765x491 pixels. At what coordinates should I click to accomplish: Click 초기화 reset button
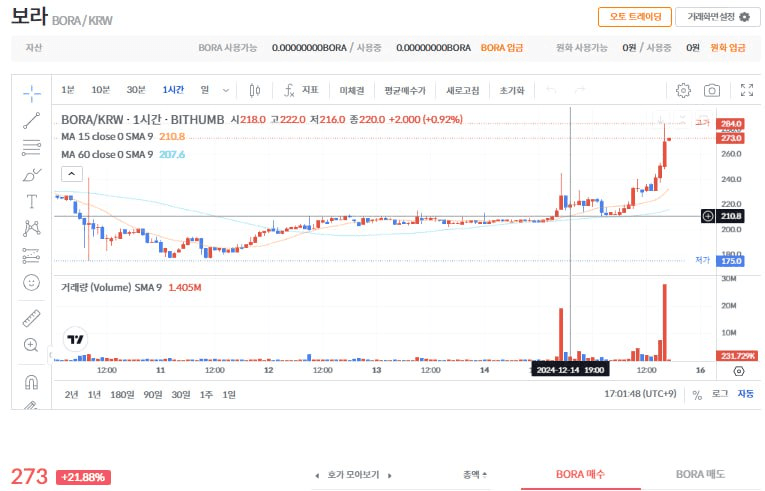click(512, 90)
